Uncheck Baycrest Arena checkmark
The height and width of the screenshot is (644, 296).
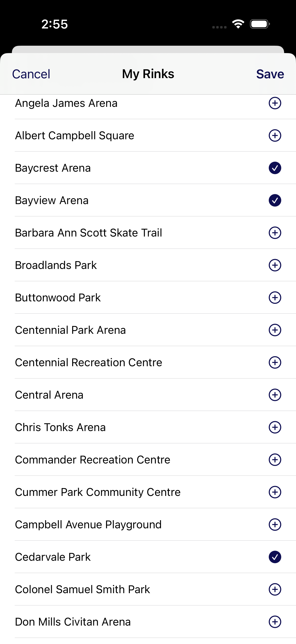(275, 168)
